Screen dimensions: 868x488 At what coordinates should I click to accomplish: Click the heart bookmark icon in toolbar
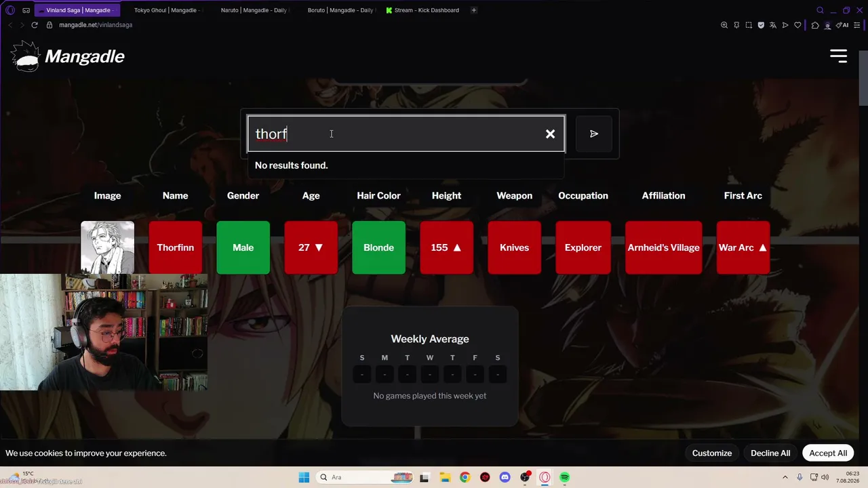pyautogui.click(x=797, y=25)
